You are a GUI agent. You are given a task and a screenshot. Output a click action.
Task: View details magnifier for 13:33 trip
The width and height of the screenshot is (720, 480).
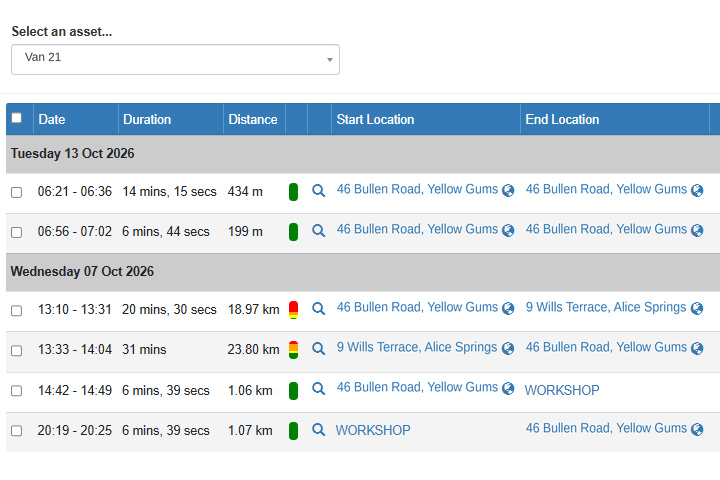[318, 348]
